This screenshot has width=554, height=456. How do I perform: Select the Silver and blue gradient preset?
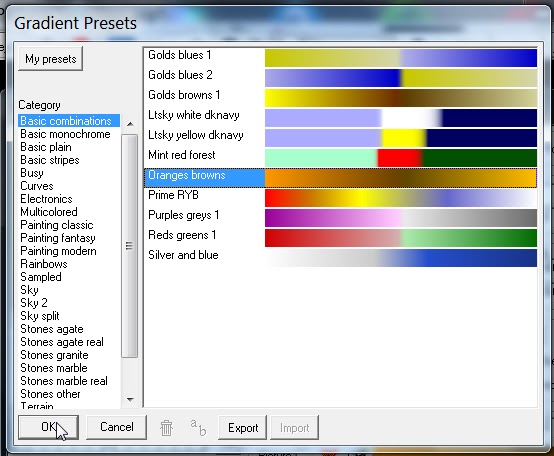[x=340, y=258]
